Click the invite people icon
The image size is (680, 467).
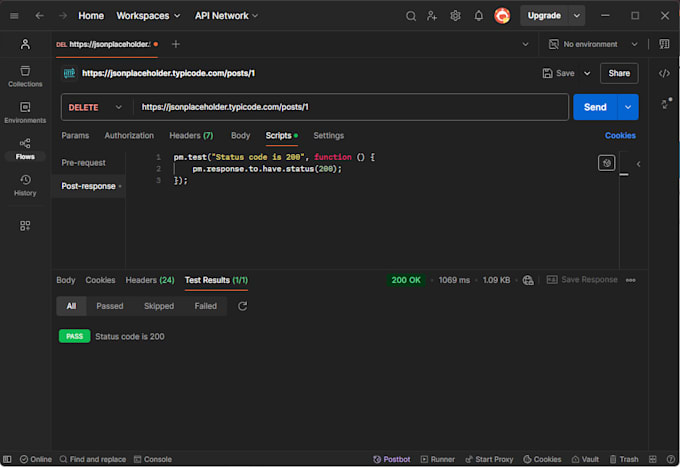point(432,16)
